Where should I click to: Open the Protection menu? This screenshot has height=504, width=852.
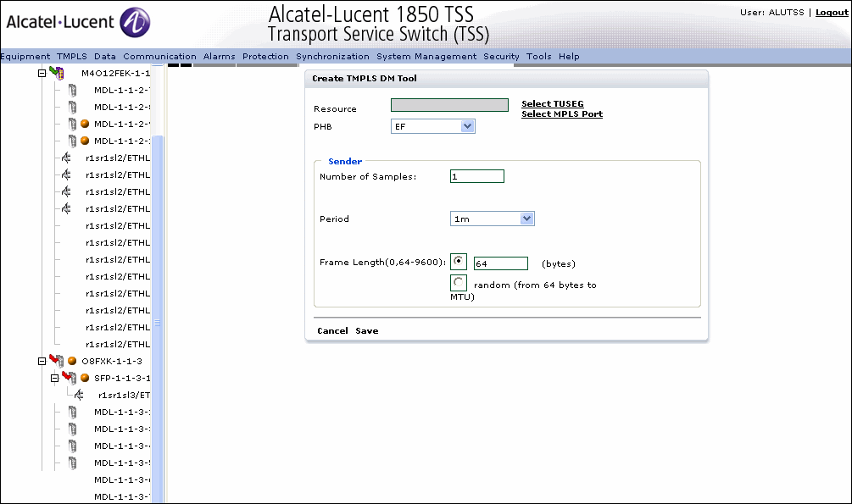(265, 56)
